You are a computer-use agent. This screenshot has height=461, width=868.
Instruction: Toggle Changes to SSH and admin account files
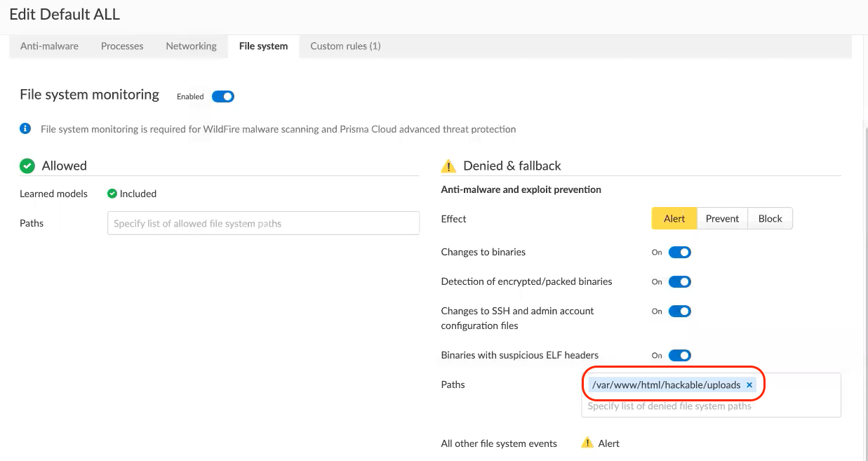679,311
